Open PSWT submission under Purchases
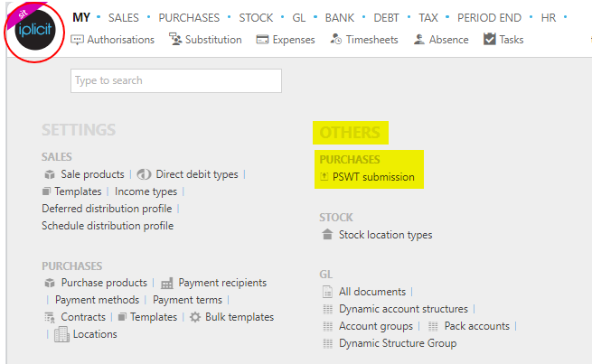Screen dimensions: 592x364 coord(372,177)
